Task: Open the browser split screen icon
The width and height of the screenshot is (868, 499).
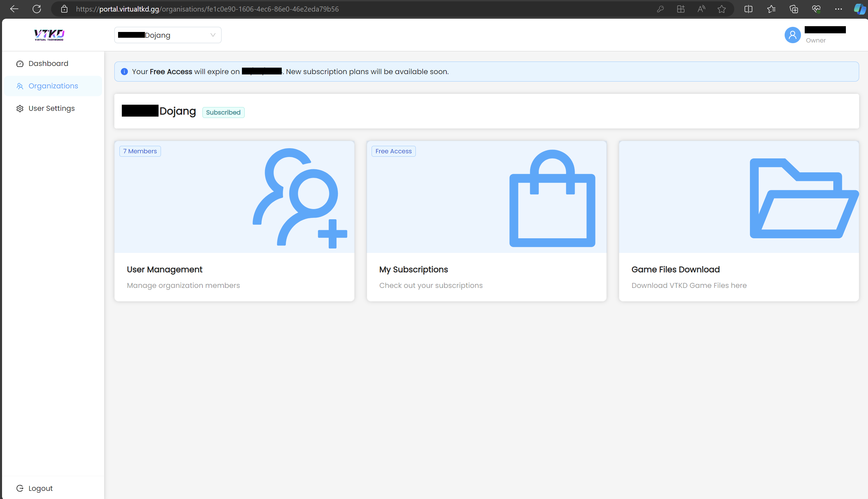Action: 748,9
